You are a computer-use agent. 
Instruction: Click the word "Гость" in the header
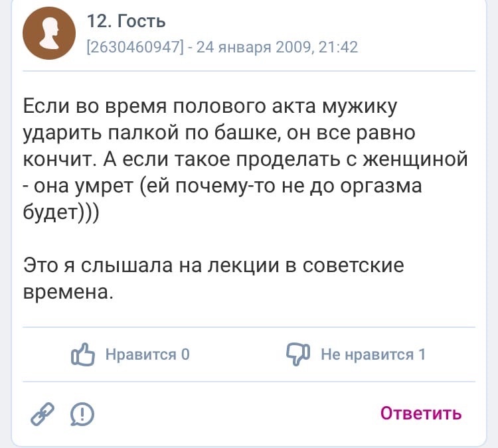tap(141, 22)
